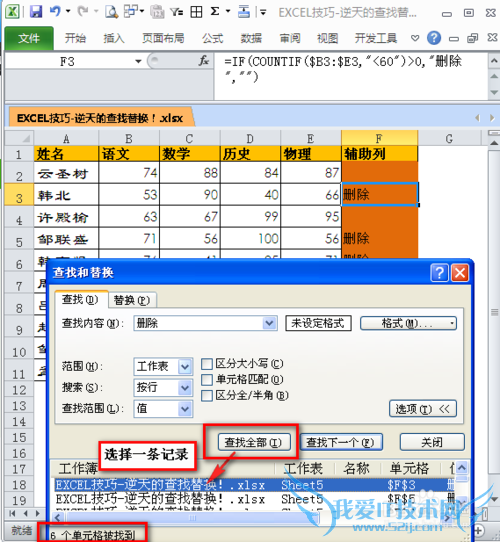Open the 查找内容 dropdown list
The height and width of the screenshot is (542, 500).
(x=269, y=323)
